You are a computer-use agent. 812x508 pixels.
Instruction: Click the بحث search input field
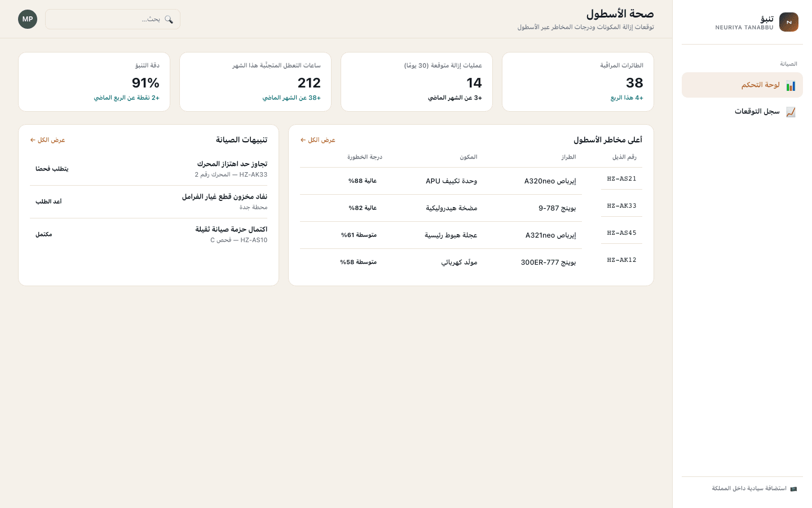[x=113, y=19]
